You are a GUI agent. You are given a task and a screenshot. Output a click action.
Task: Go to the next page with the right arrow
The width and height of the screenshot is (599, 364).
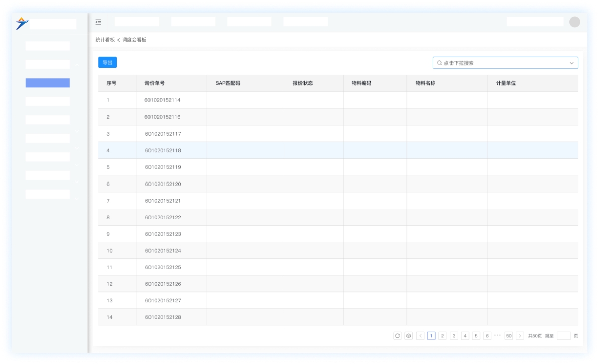520,336
